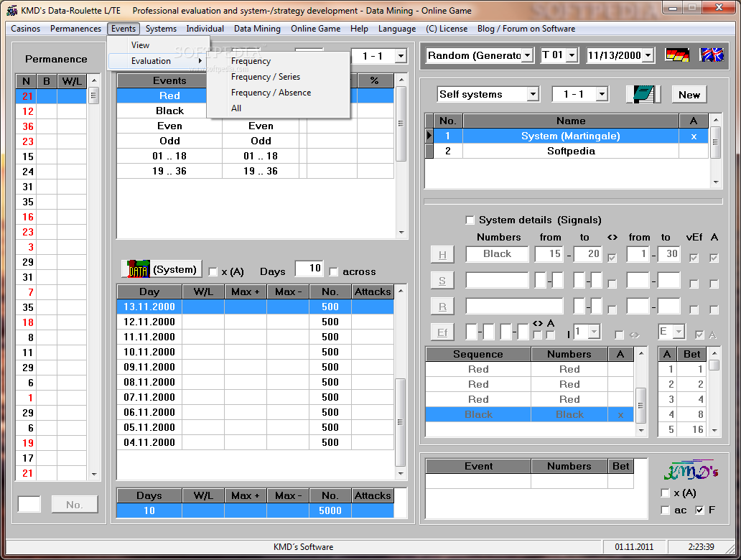Open the 1 dropdown in Ef row
This screenshot has width=741, height=560.
pos(594,332)
